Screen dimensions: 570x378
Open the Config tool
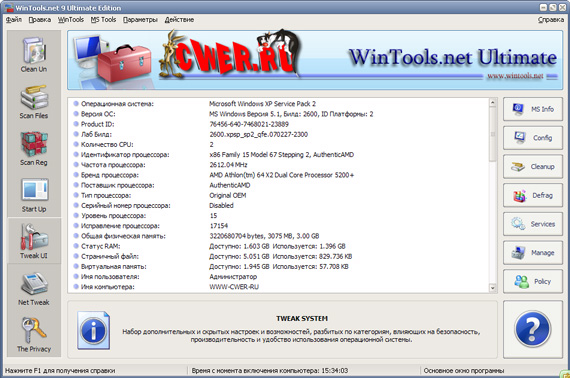tap(533, 138)
